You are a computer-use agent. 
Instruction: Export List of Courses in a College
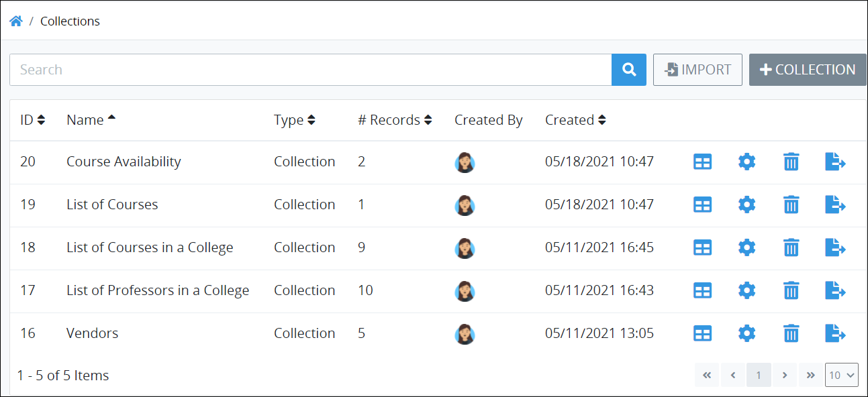(x=835, y=247)
